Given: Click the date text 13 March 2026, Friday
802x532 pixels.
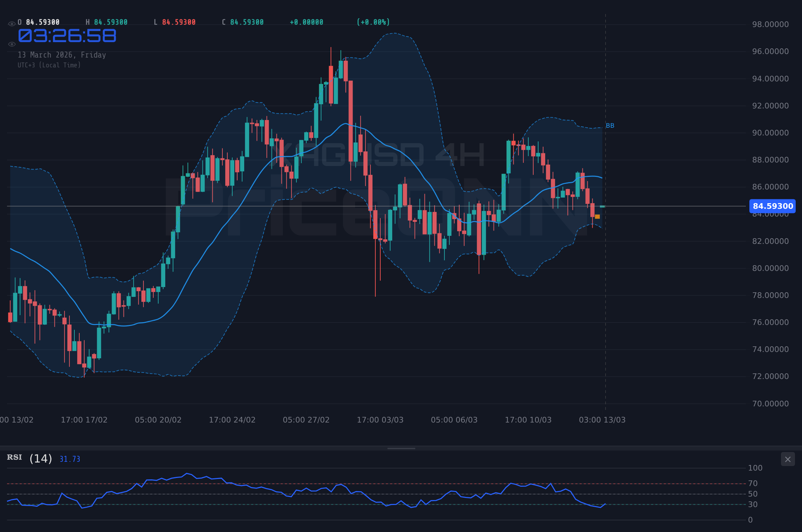Looking at the screenshot, I should pos(62,55).
